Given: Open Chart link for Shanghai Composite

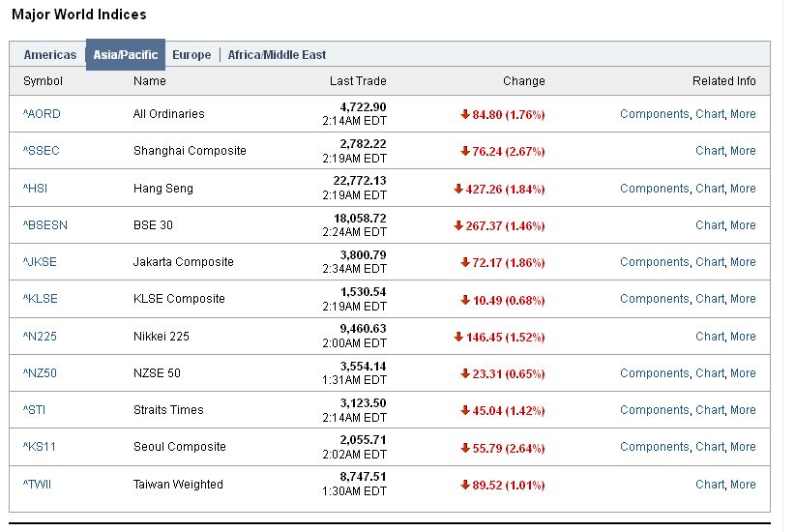Looking at the screenshot, I should click(710, 151).
